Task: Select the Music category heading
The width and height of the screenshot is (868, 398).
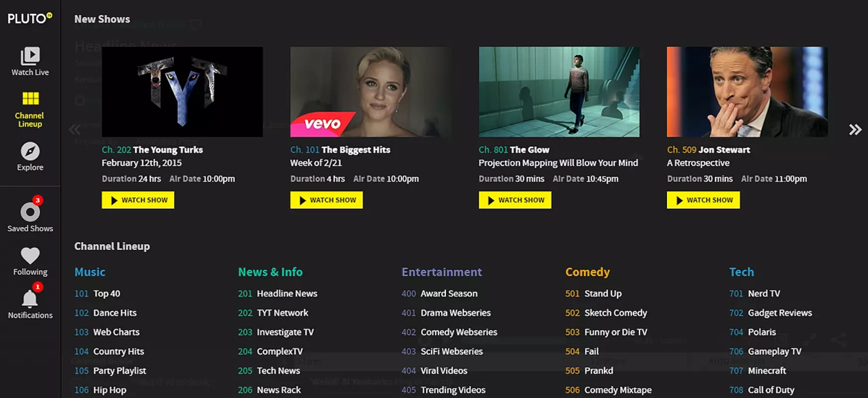Action: 90,272
